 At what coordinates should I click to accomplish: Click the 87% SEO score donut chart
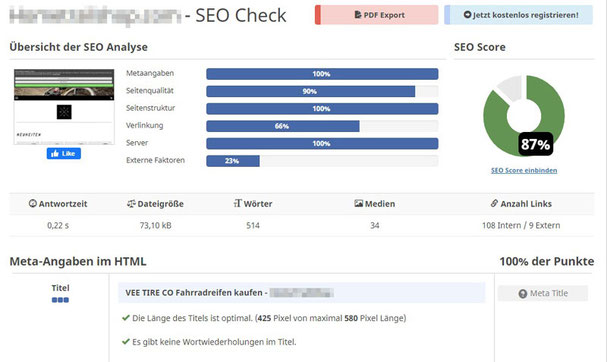coord(524,116)
